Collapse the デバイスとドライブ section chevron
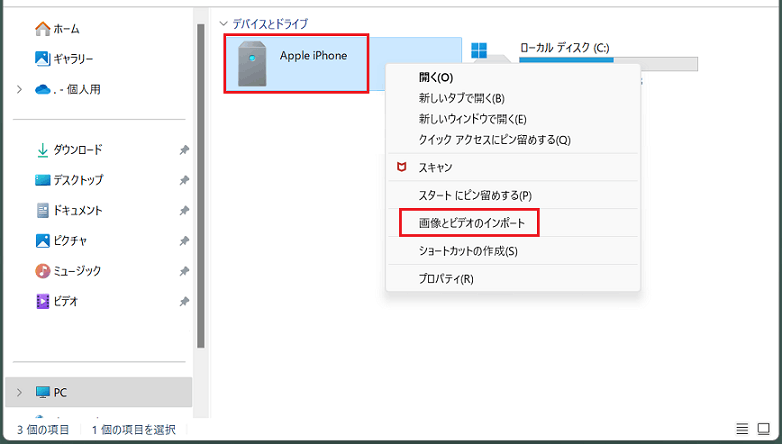Viewport: 782px width, 444px height. click(x=223, y=23)
